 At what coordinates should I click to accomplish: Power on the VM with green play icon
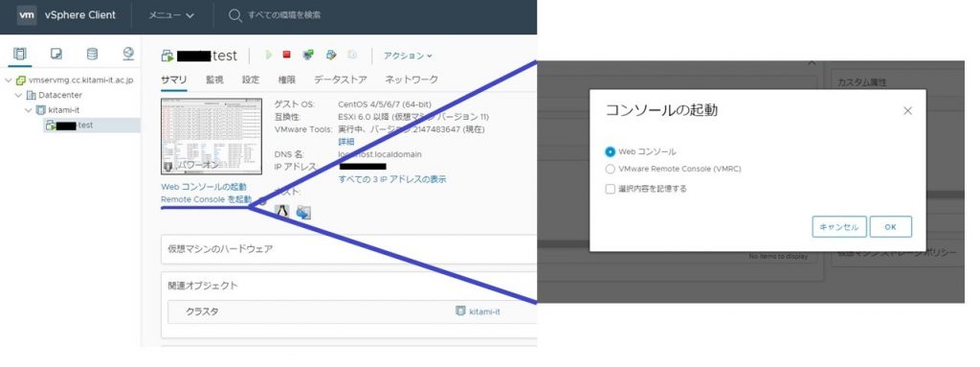click(269, 56)
